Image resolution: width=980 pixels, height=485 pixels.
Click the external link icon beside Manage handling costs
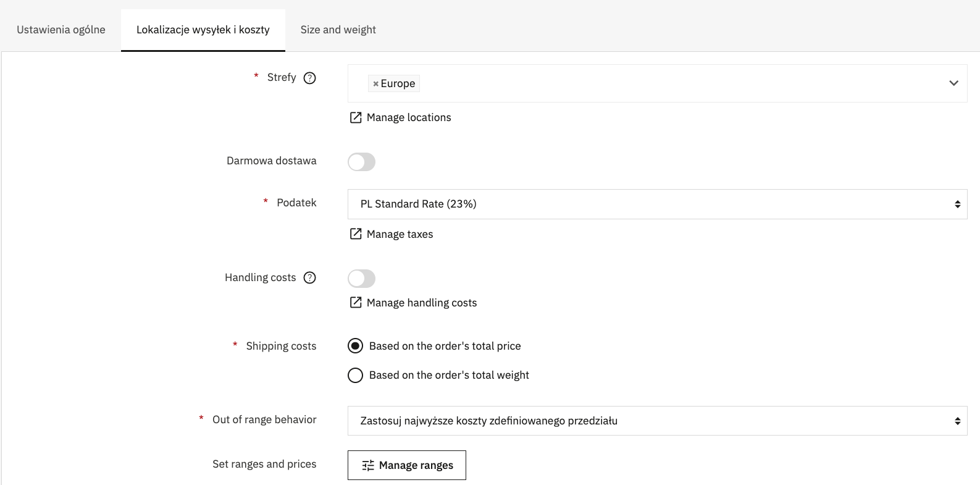click(356, 302)
